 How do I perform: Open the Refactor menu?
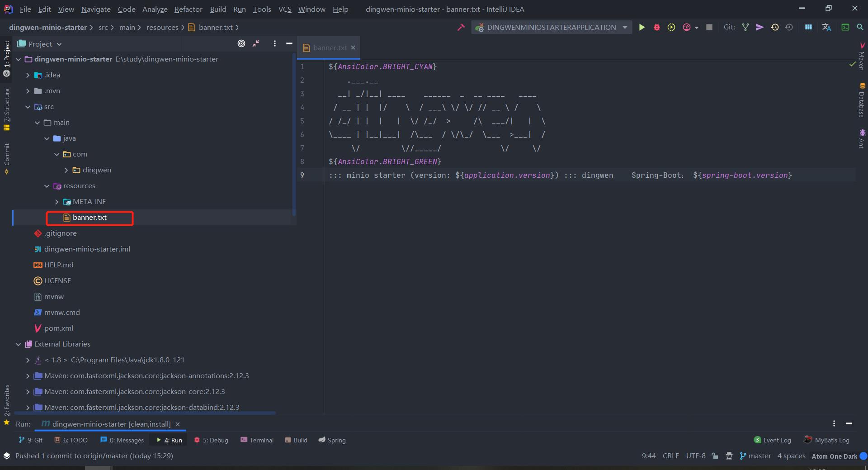pyautogui.click(x=188, y=9)
